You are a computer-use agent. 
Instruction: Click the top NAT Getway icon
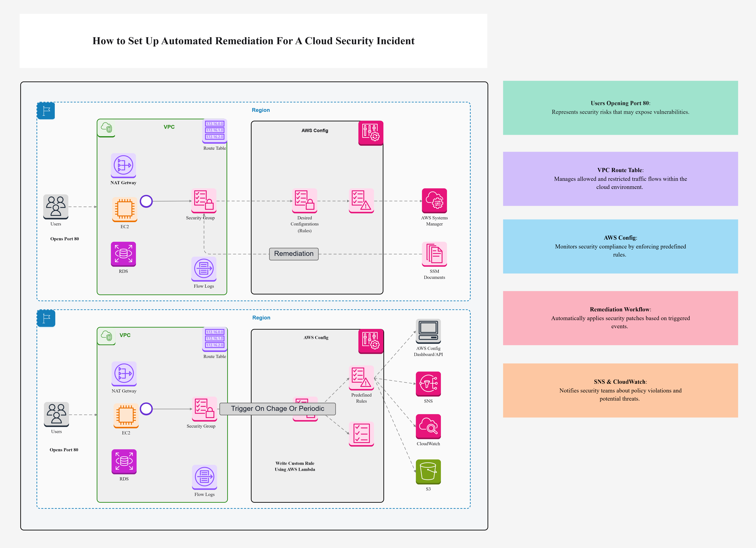(123, 165)
